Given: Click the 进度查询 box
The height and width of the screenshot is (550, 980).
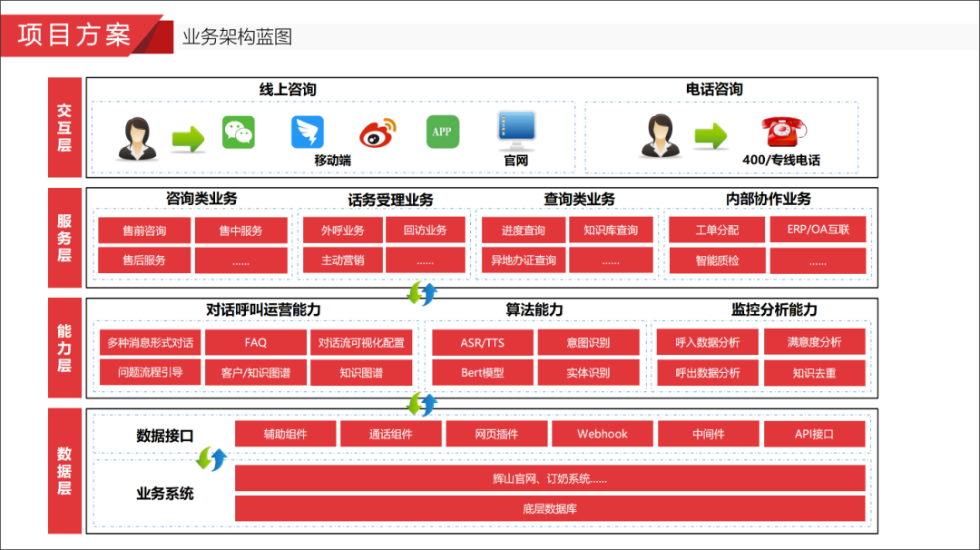Looking at the screenshot, I should [524, 230].
